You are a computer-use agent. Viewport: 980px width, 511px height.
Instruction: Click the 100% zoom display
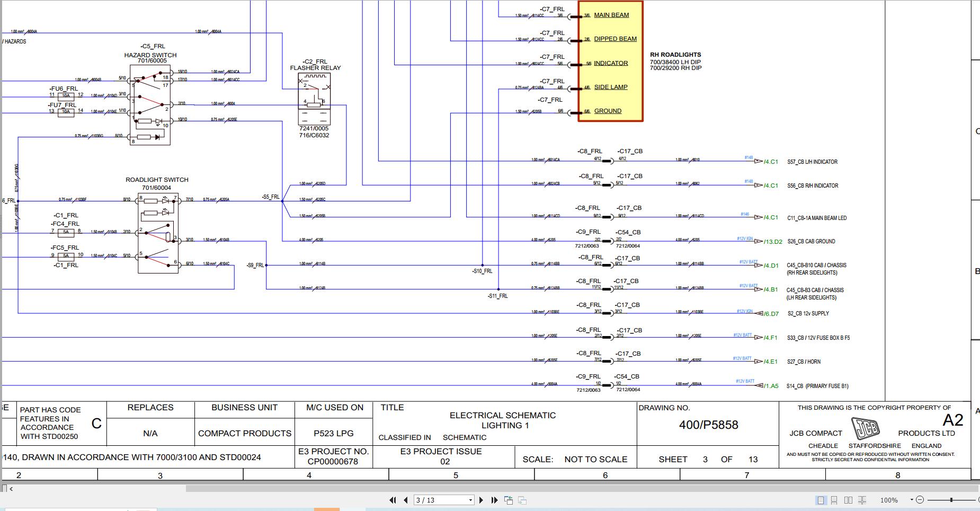[x=889, y=499]
